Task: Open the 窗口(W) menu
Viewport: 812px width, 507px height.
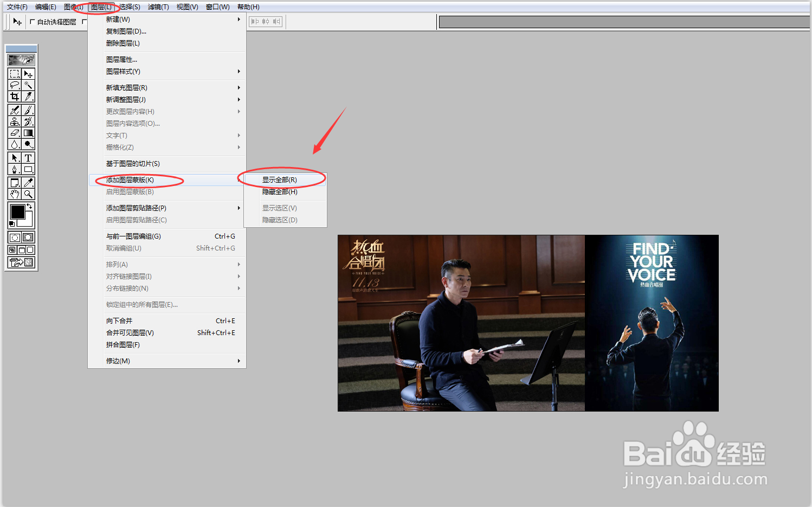Action: tap(218, 7)
